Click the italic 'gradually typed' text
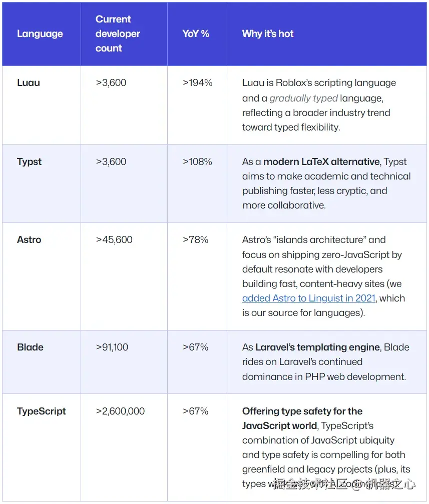The height and width of the screenshot is (504, 429). [303, 98]
